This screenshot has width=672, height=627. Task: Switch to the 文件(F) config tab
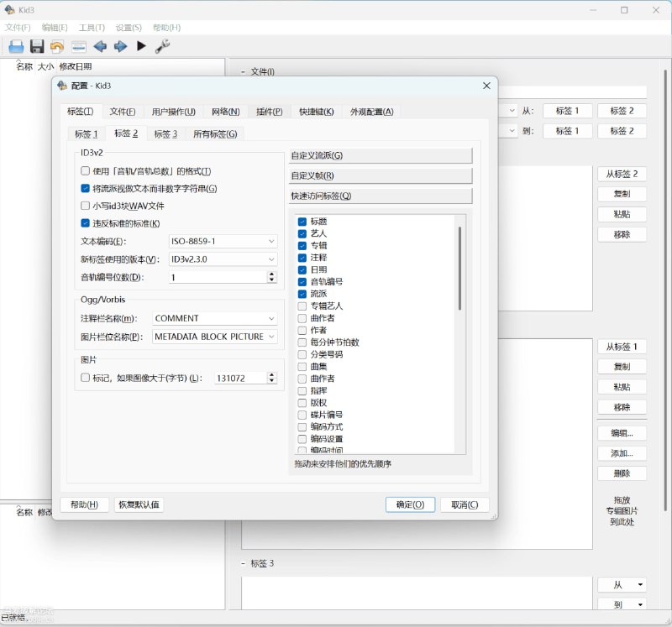[122, 112]
